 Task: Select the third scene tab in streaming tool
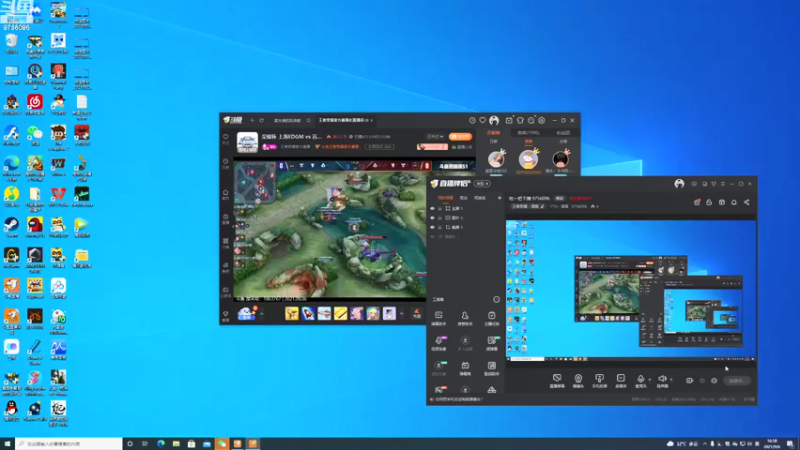pyautogui.click(x=480, y=198)
